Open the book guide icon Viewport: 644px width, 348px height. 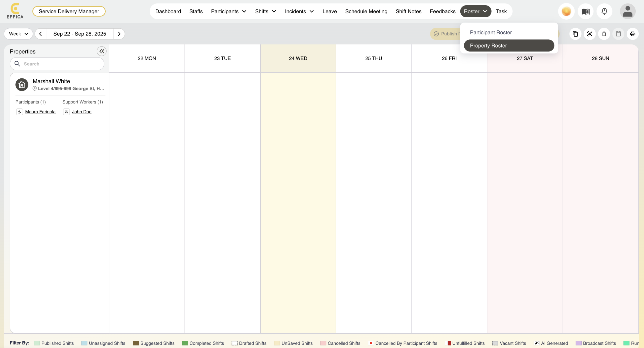pyautogui.click(x=585, y=11)
